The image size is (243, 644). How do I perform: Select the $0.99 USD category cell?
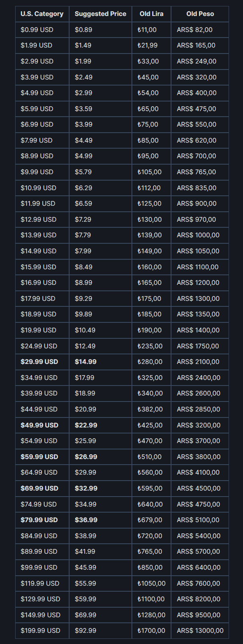pos(42,30)
